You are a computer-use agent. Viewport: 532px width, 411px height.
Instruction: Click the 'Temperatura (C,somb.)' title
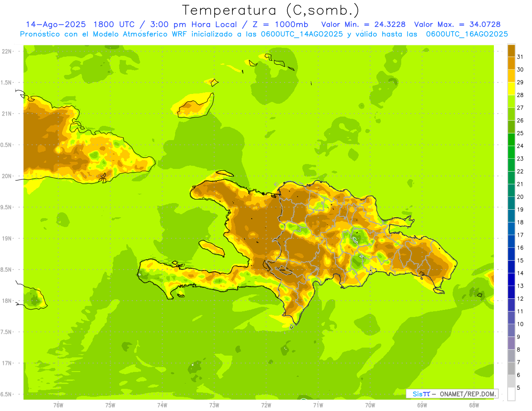(x=270, y=10)
